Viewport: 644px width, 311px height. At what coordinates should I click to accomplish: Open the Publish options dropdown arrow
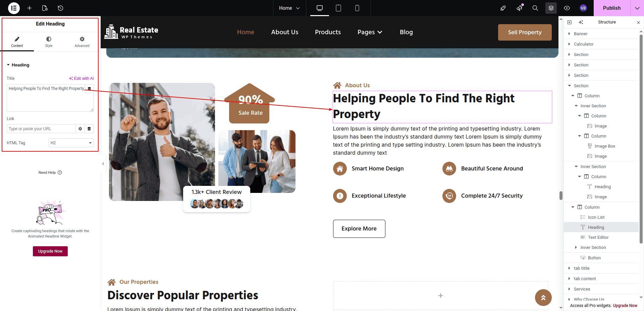tap(637, 8)
